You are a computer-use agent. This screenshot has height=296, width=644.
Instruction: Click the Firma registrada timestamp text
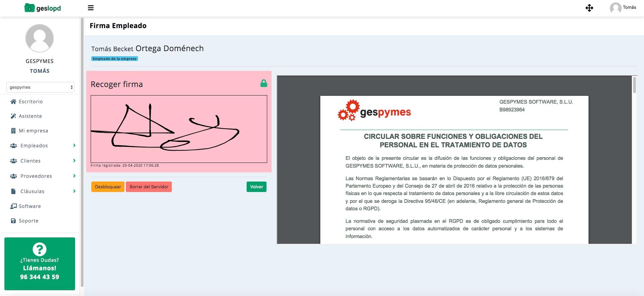point(125,166)
